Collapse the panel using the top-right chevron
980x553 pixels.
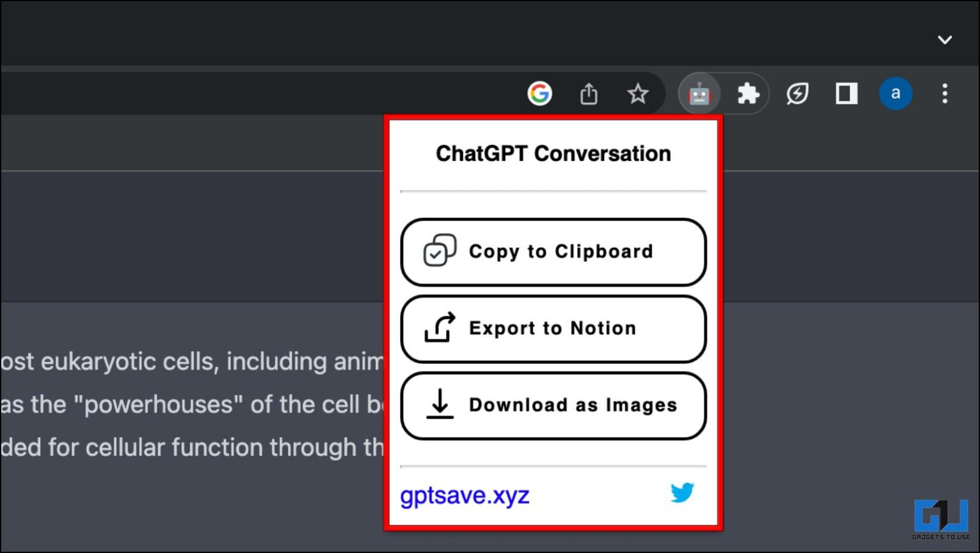point(945,40)
